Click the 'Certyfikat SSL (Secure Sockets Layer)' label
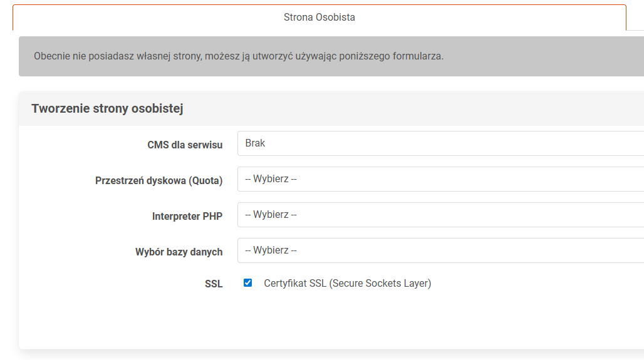Screen dimensions: 644x360 click(347, 284)
